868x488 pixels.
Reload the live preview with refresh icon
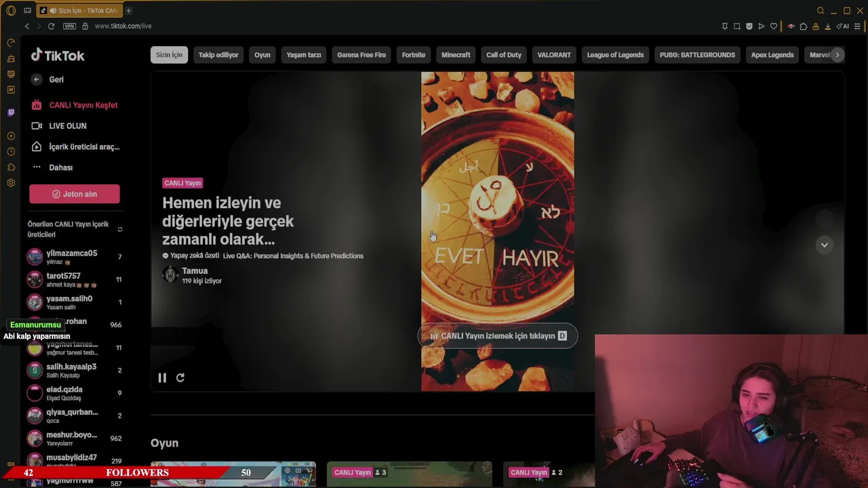pyautogui.click(x=180, y=378)
